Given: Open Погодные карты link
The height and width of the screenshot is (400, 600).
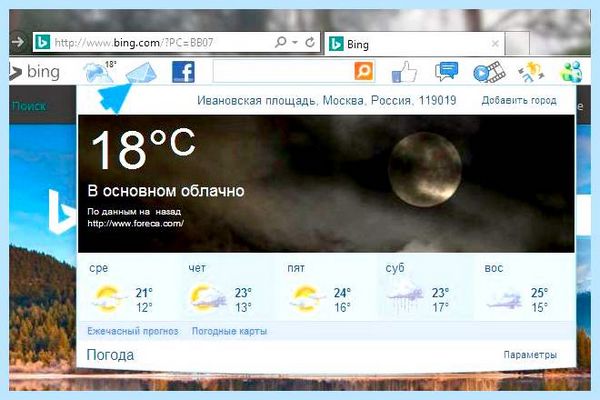Looking at the screenshot, I should coord(229,331).
